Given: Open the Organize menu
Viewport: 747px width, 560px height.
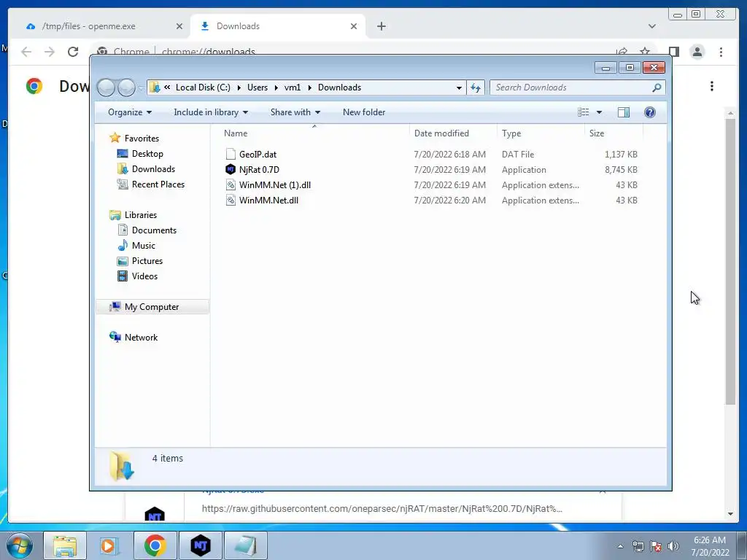Looking at the screenshot, I should tap(130, 112).
